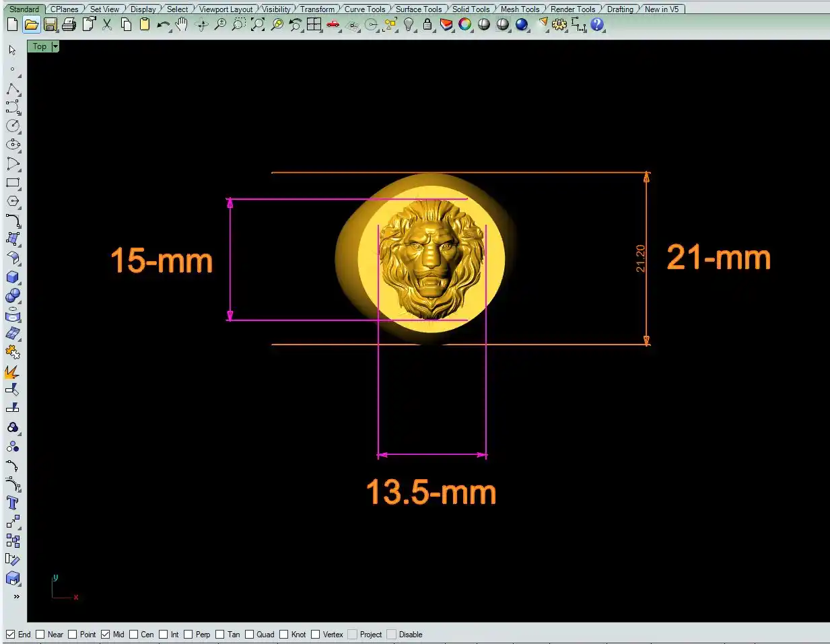Click the Top viewport title label
This screenshot has width=830, height=644.
[x=40, y=46]
